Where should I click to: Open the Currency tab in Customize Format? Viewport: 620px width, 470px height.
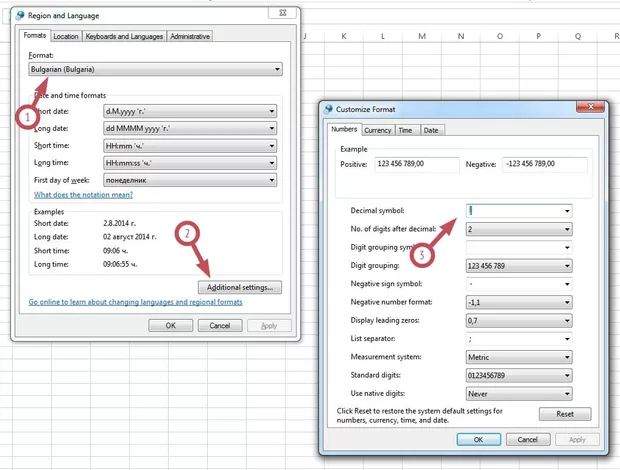coord(377,130)
